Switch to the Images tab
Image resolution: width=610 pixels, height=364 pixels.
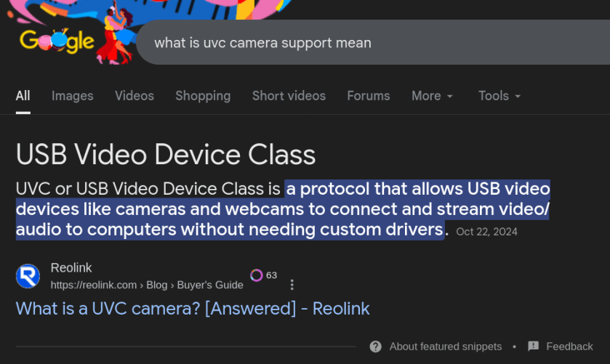(73, 96)
